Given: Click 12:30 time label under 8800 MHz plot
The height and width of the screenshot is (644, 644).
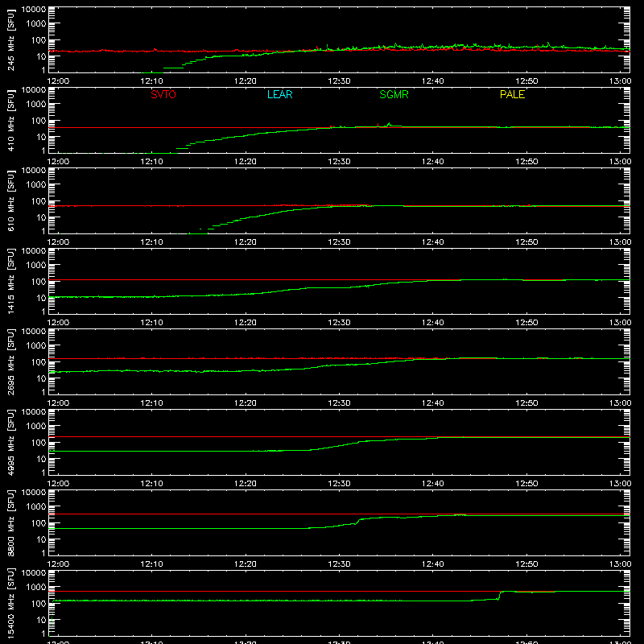Looking at the screenshot, I should 339,564.
